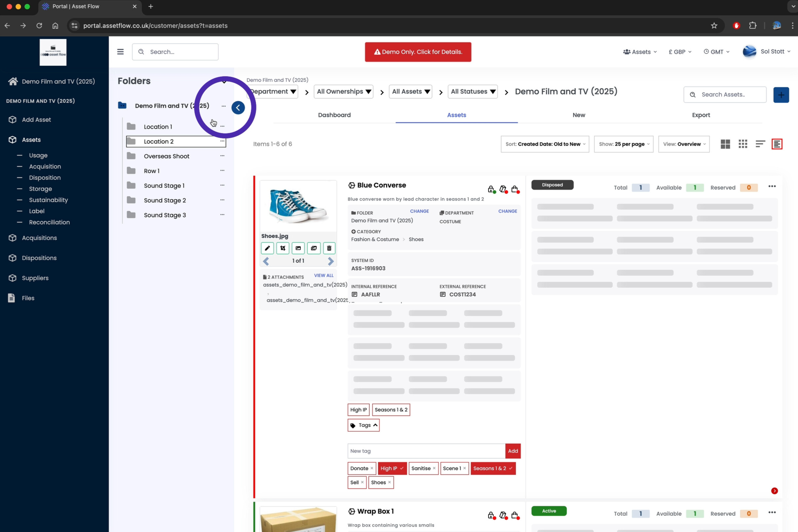Toggle the Donate tag
This screenshot has width=798, height=532.
(361, 468)
